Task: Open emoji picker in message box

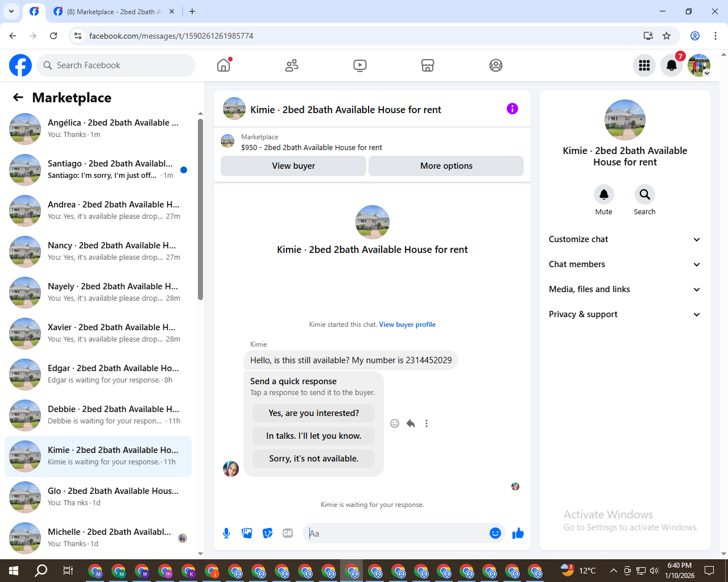Action: 495,533
